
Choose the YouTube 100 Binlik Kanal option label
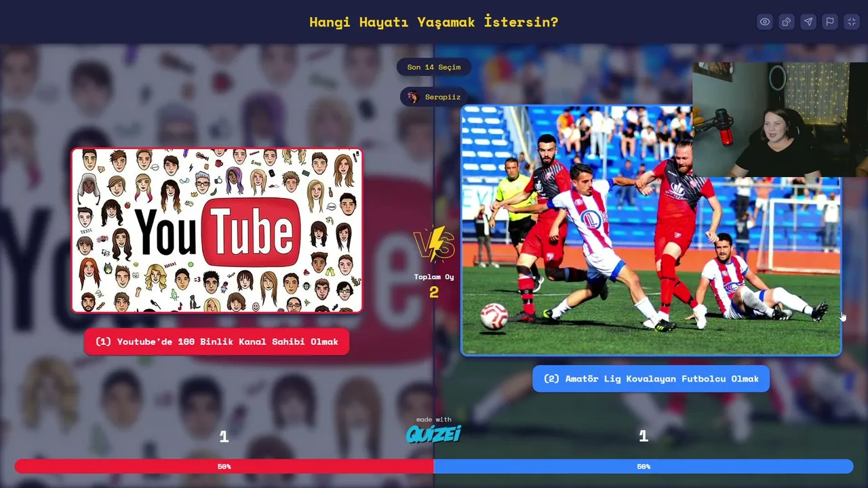216,342
